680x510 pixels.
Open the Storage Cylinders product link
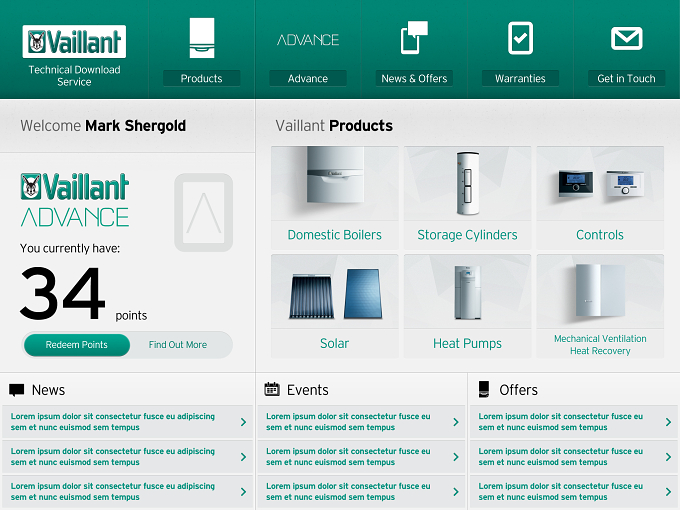click(x=467, y=235)
